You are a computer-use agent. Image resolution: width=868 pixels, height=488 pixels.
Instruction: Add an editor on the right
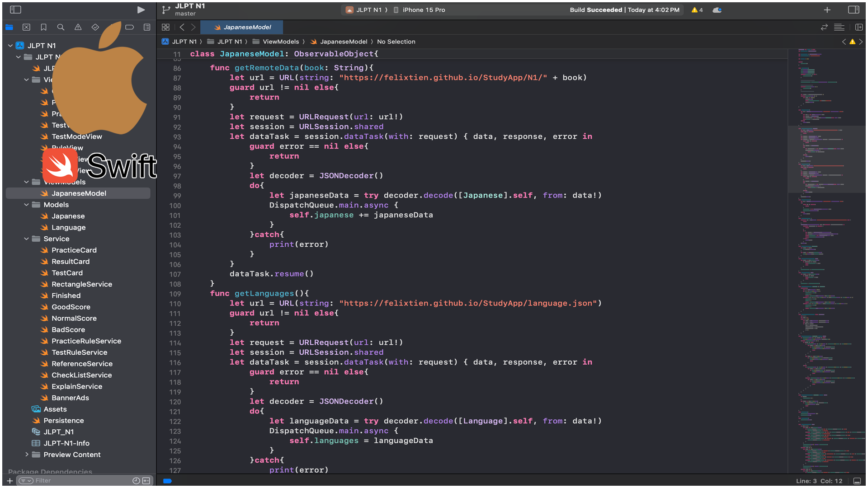tap(859, 27)
